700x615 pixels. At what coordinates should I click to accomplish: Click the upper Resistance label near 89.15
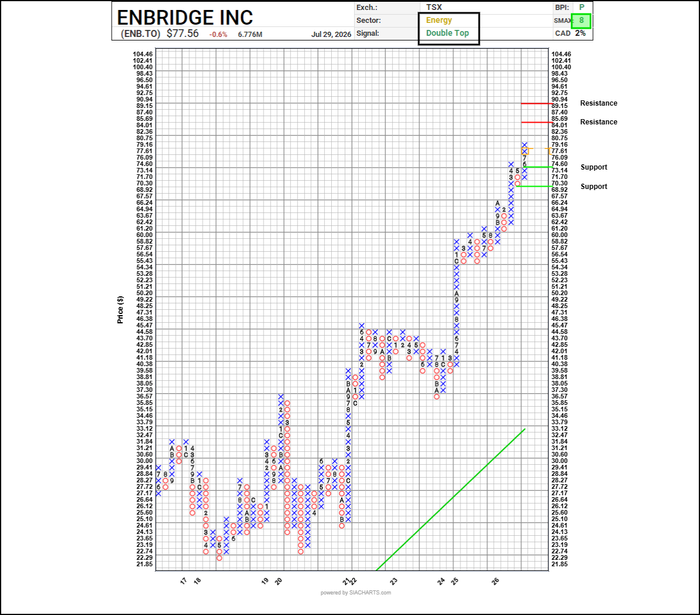coord(598,103)
